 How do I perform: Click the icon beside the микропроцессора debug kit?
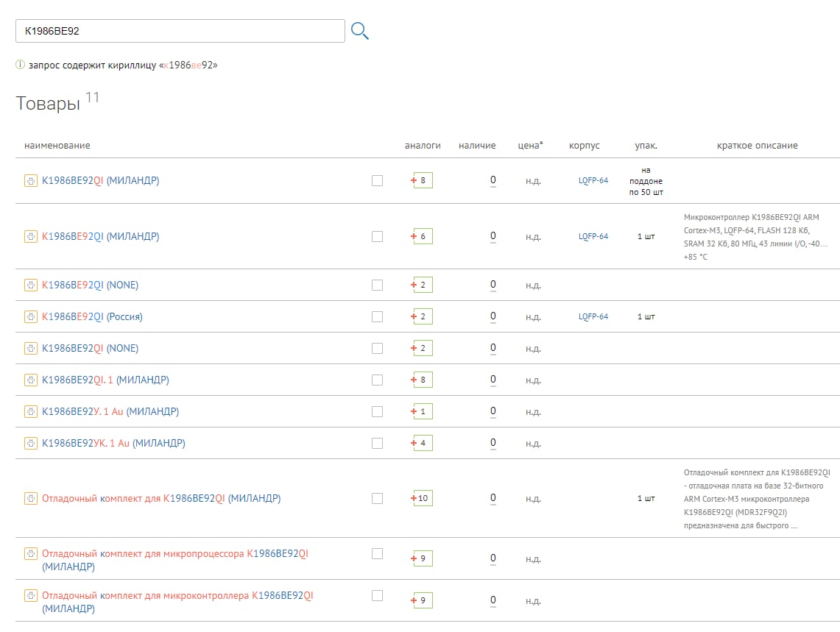[x=31, y=553]
